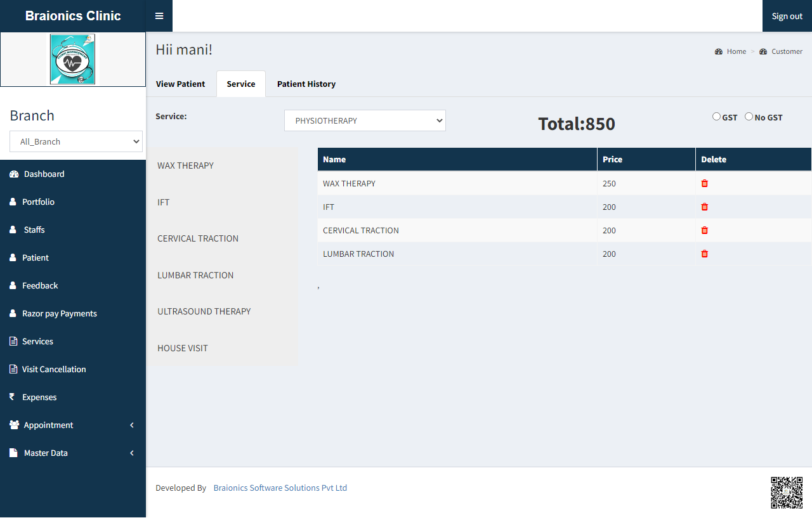Viewport: 812px width, 518px height.
Task: Click the Dashboard gauge icon in sidebar
Action: (14, 174)
